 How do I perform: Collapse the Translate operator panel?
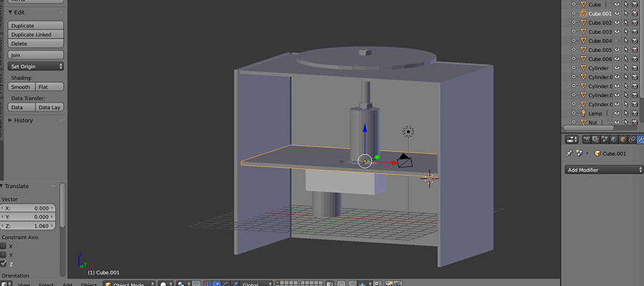click(x=1, y=186)
